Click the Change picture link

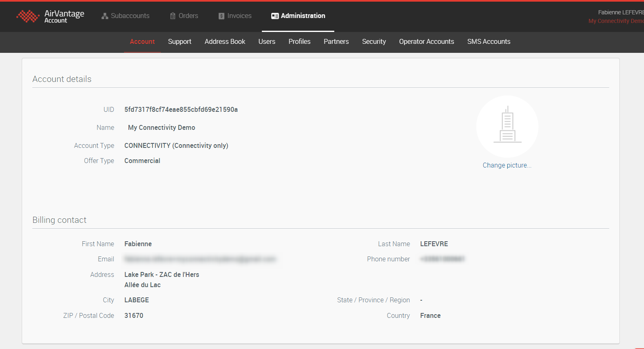pyautogui.click(x=507, y=165)
